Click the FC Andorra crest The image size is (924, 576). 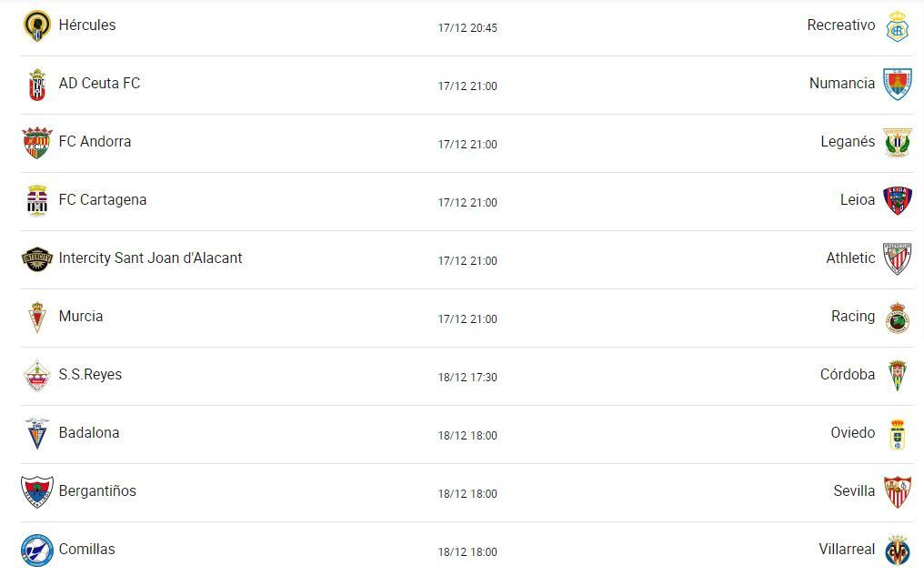[37, 143]
